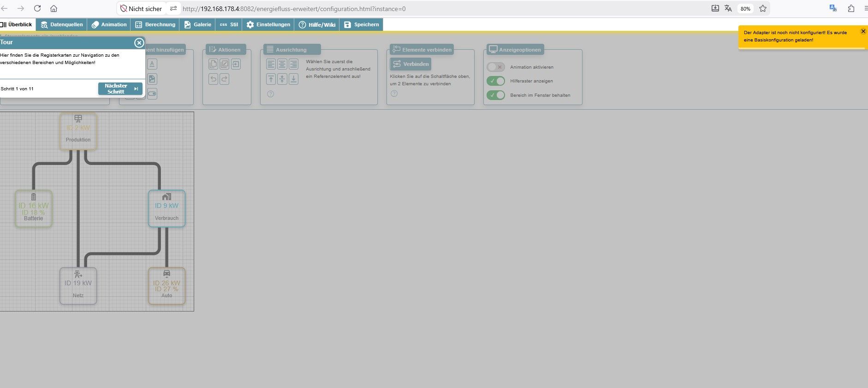
Task: Align elements left in Ausrichtung
Action: [x=271, y=64]
